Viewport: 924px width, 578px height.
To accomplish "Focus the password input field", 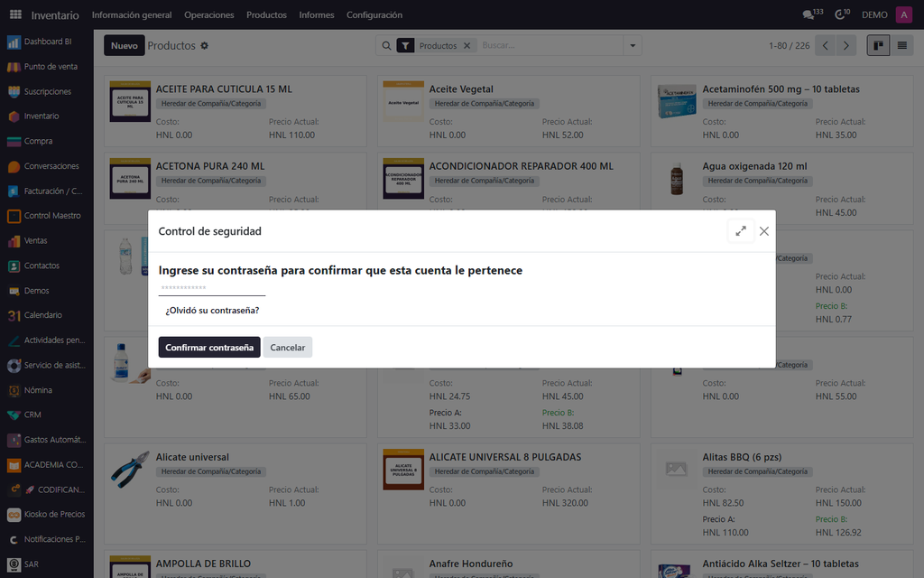I will point(212,288).
